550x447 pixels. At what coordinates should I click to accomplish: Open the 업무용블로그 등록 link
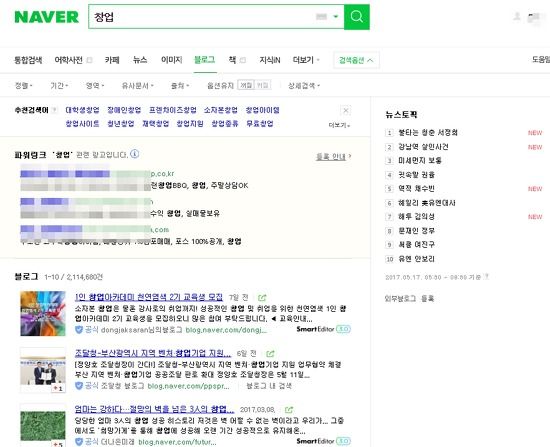coord(409,299)
